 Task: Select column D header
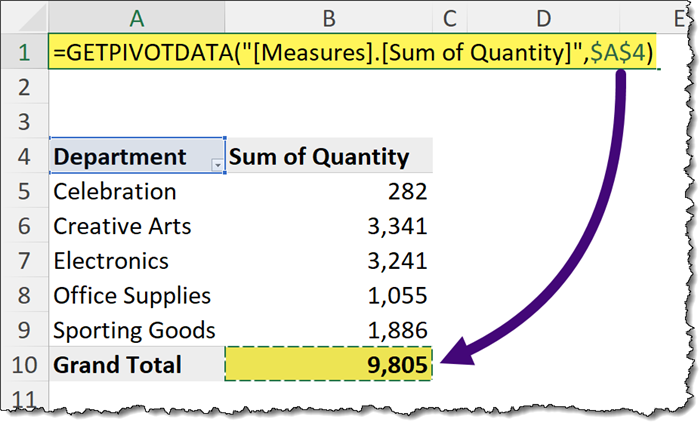[x=541, y=16]
